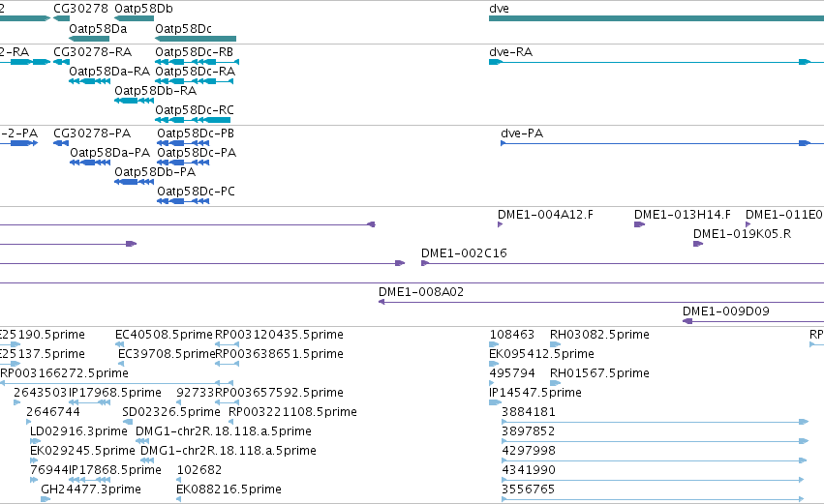Pick BAC clone 'DME1-009D09'
This screenshot has width=824, height=504.
point(726,311)
